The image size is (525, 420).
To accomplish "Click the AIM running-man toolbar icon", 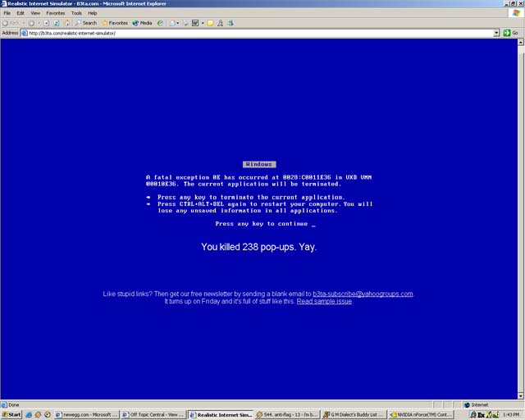I will [x=221, y=23].
